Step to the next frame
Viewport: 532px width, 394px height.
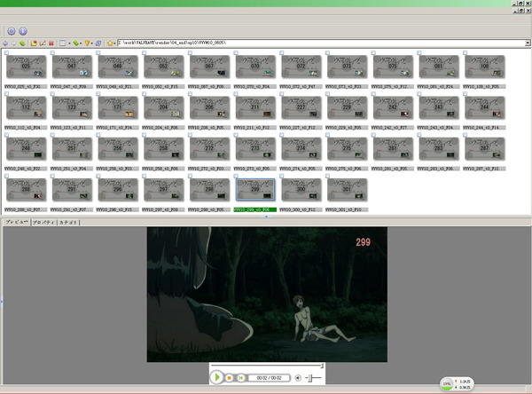pyautogui.click(x=240, y=378)
